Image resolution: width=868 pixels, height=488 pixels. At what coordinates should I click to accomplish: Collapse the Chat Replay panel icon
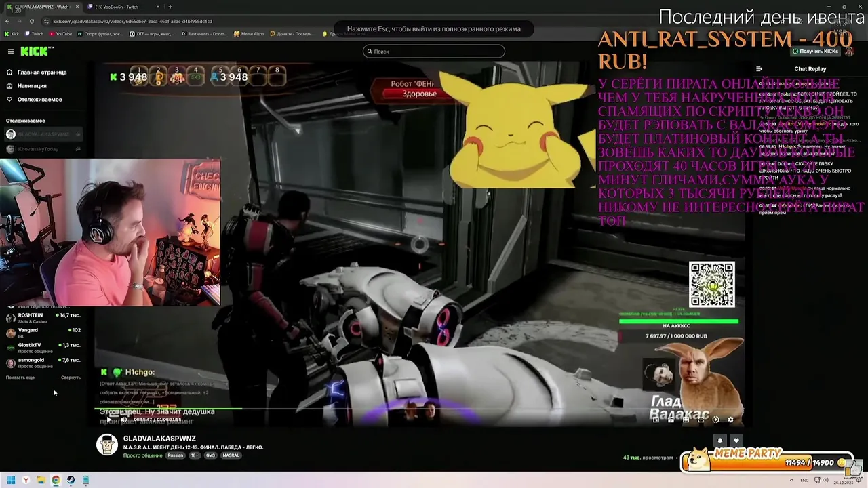759,68
